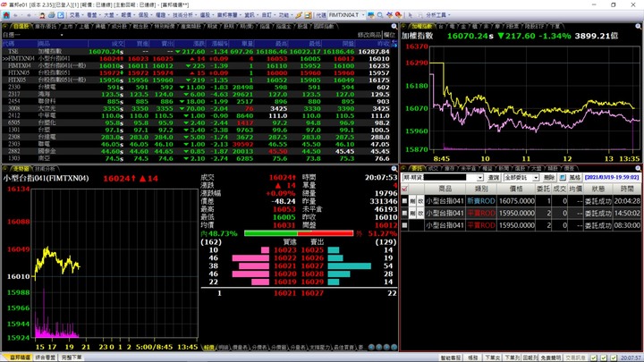The height and width of the screenshot is (362, 644).
Task: Click the cursor pointer tool icon
Action: (x=411, y=15)
